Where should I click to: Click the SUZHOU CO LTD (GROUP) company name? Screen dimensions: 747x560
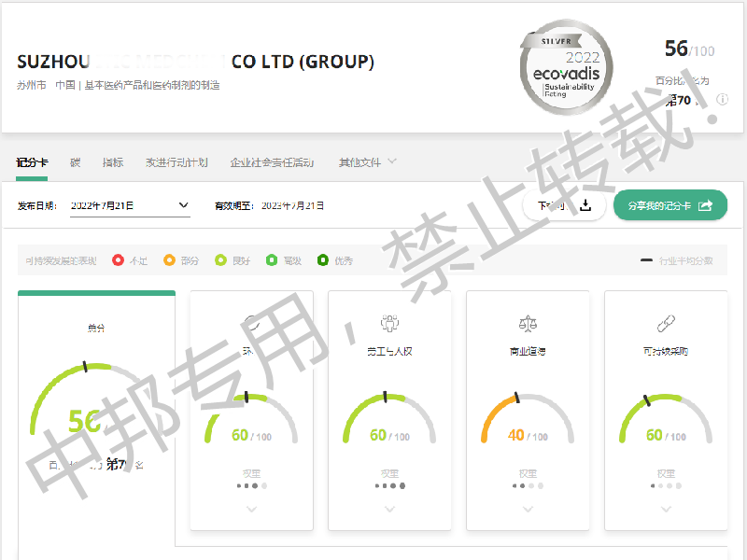point(196,62)
